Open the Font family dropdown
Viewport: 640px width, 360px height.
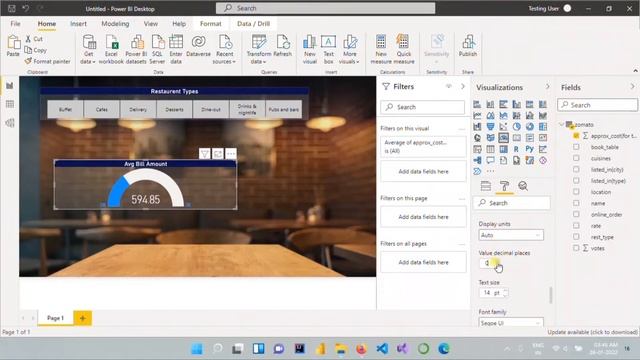[x=511, y=322]
